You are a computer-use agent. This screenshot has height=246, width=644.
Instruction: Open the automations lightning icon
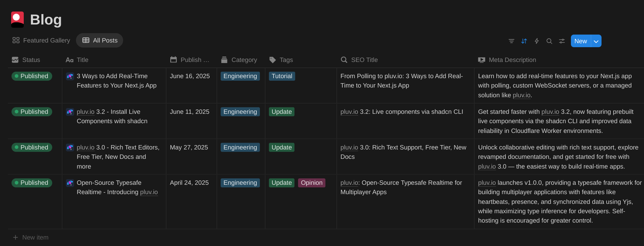click(537, 41)
